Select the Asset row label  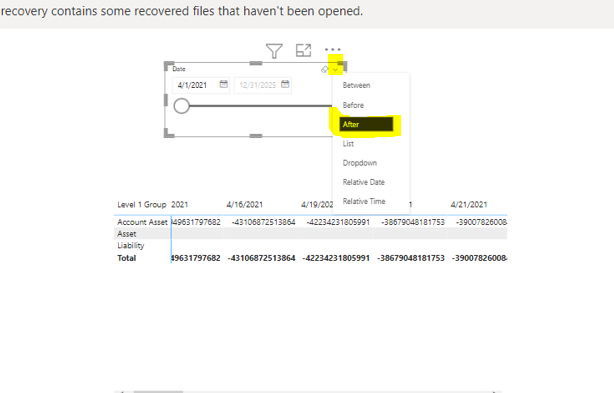point(126,234)
